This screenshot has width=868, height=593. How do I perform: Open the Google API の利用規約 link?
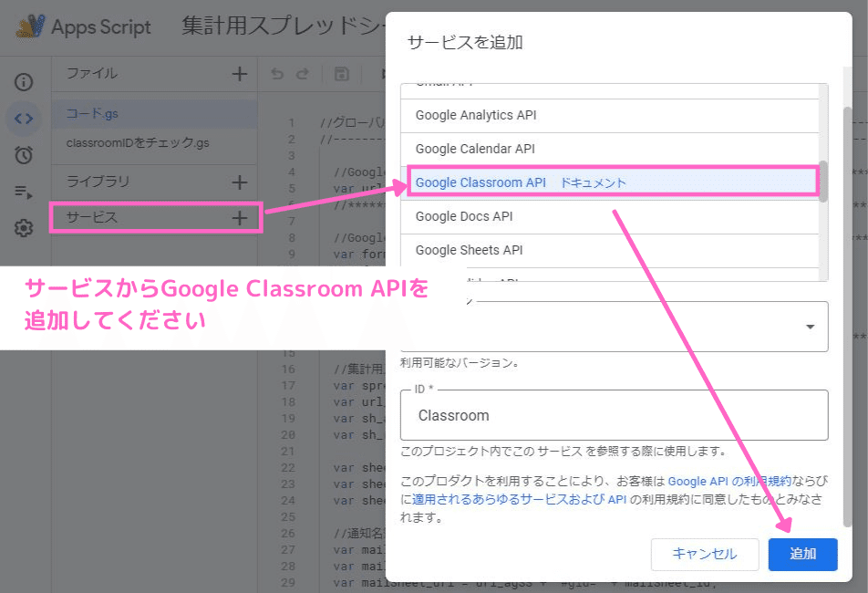(x=729, y=481)
